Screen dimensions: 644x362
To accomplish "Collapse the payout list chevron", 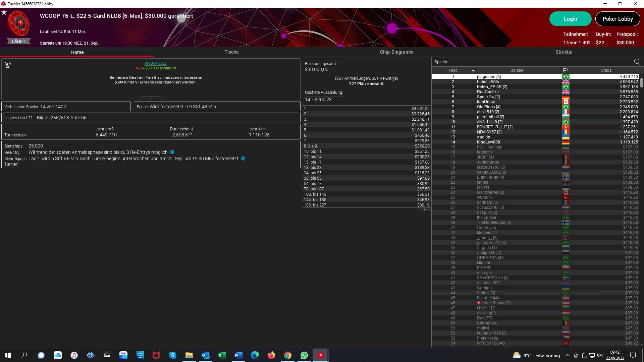I will [425, 210].
